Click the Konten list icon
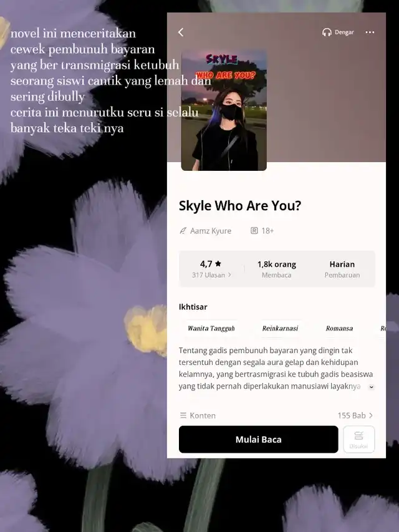This screenshot has width=399, height=532. coord(183,415)
